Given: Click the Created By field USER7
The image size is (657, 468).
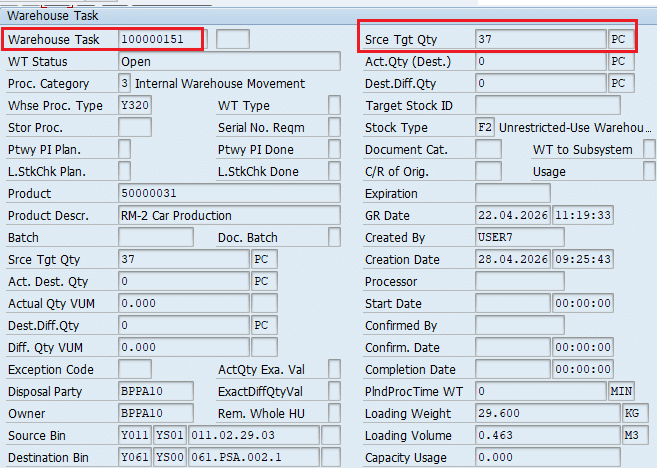Looking at the screenshot, I should click(519, 237).
